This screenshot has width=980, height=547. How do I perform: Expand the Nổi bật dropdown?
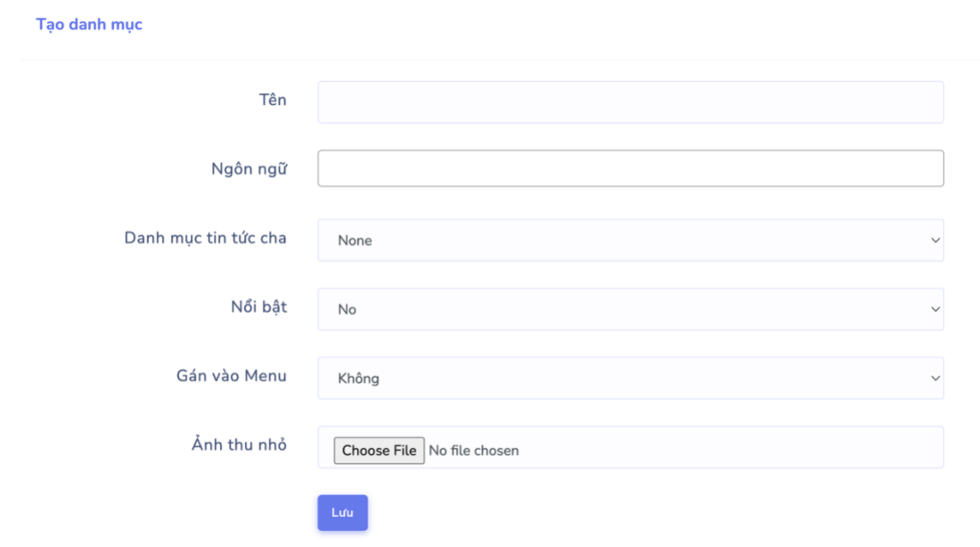click(x=630, y=309)
